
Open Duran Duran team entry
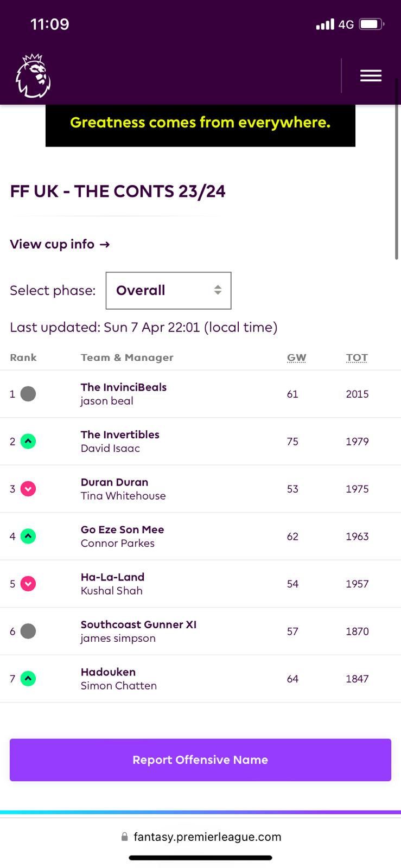click(114, 482)
